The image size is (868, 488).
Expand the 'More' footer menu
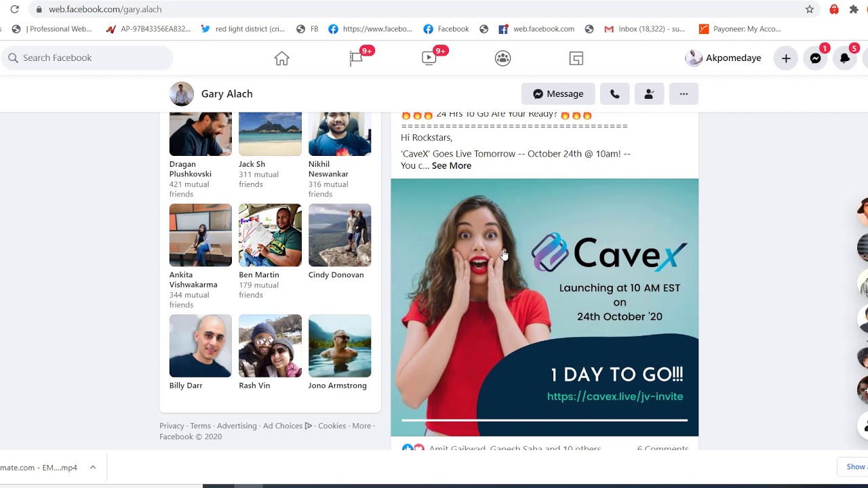click(x=361, y=426)
